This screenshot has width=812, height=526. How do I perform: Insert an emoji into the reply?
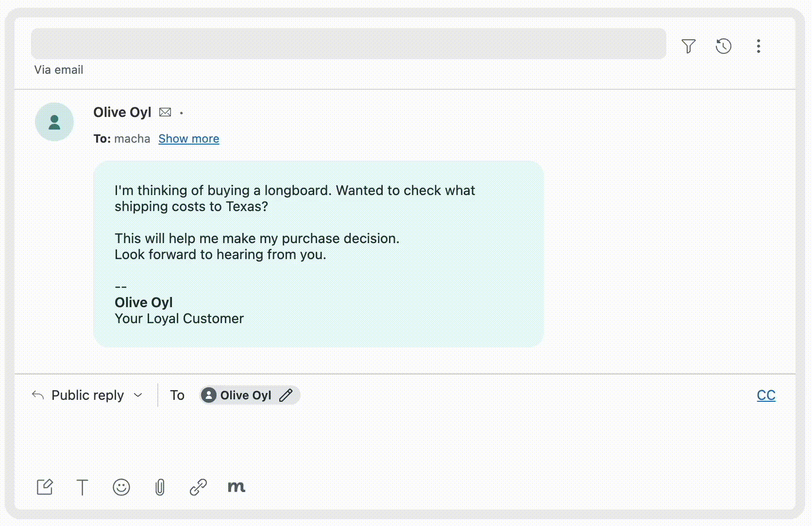coord(121,488)
